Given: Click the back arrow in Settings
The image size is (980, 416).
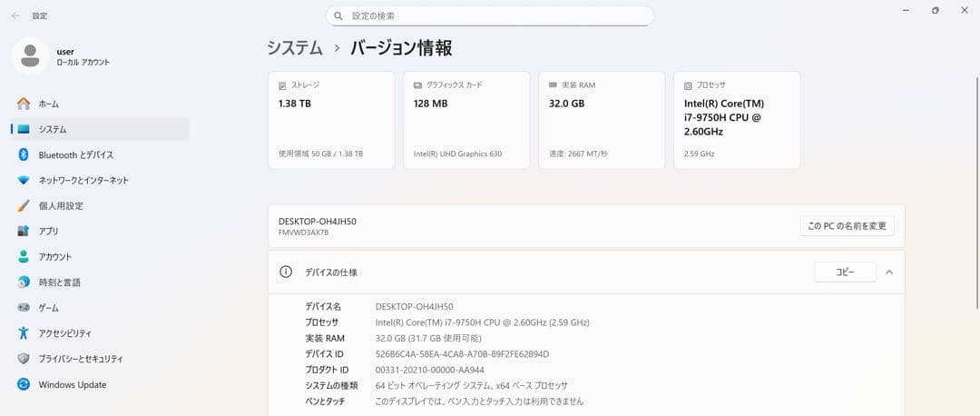Looking at the screenshot, I should pos(15,15).
